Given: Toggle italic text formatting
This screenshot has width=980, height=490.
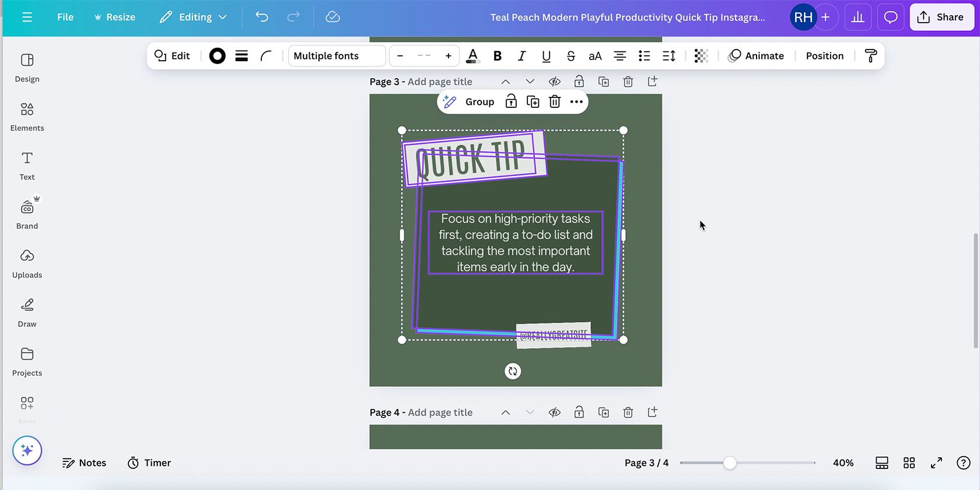Looking at the screenshot, I should click(521, 56).
